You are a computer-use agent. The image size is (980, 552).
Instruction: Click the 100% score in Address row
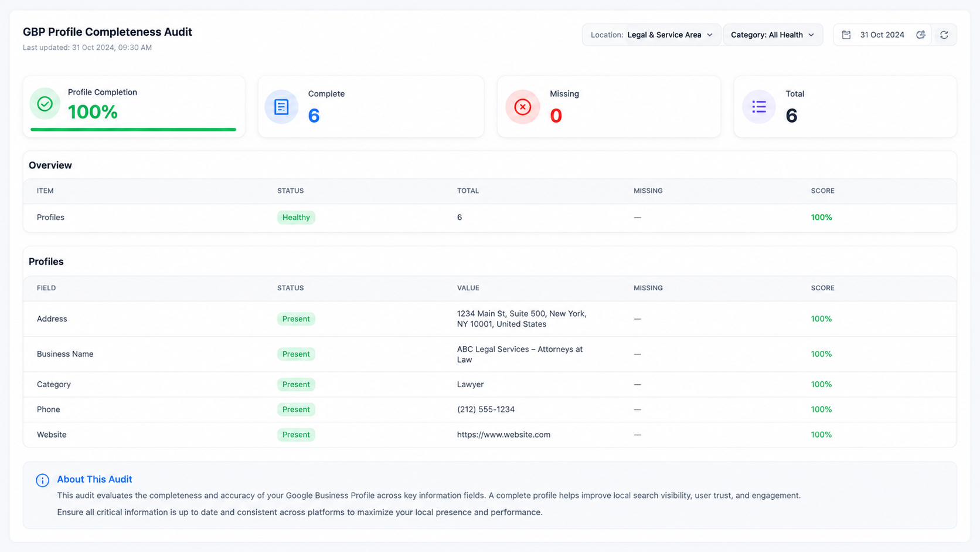pyautogui.click(x=821, y=319)
